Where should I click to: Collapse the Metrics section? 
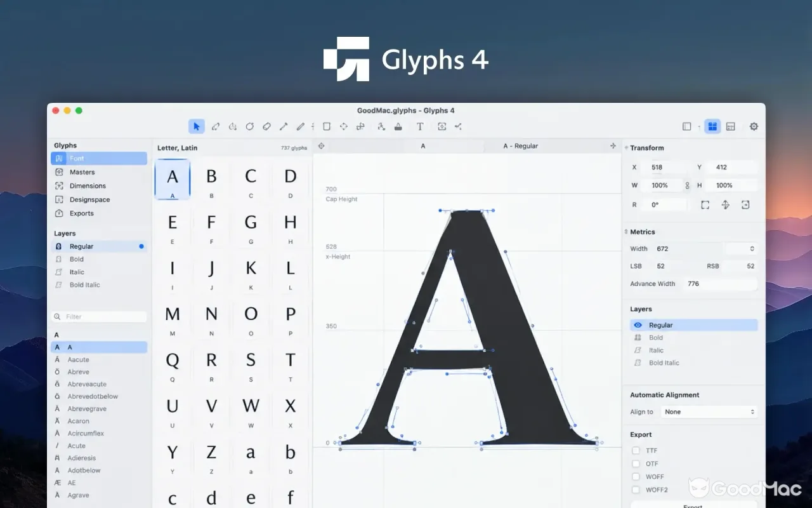(x=626, y=232)
